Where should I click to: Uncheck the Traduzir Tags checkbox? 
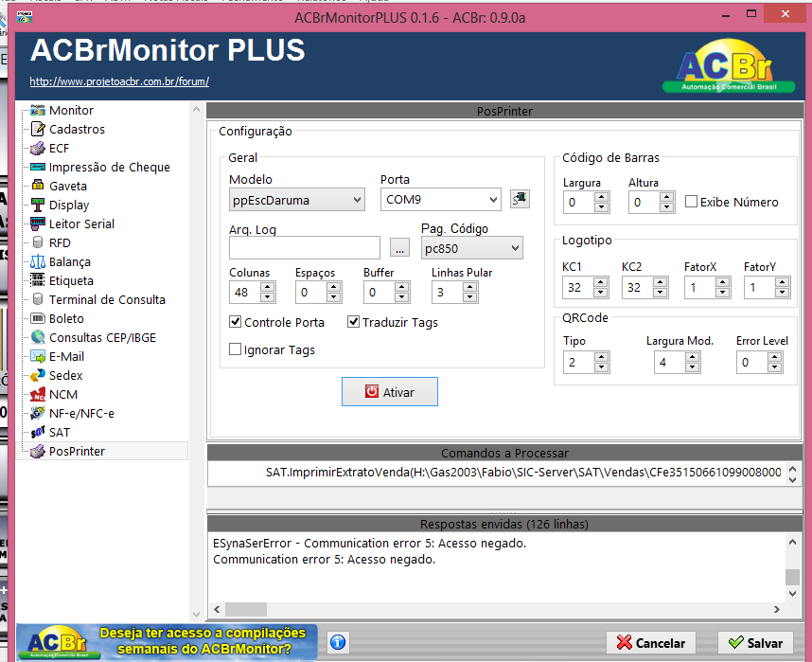353,322
